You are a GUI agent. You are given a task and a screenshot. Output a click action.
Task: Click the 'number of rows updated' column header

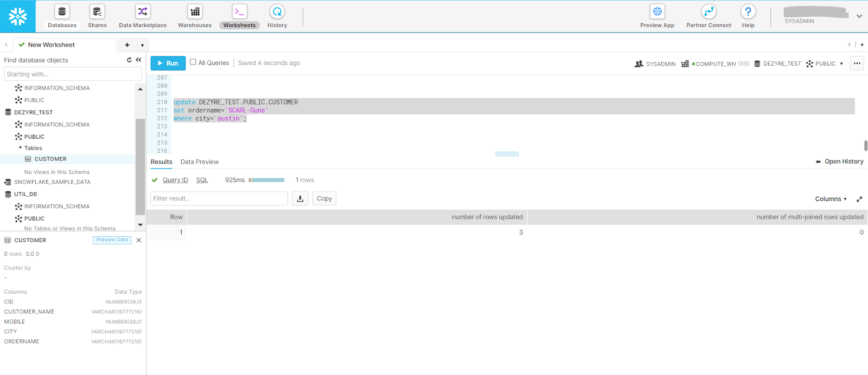[x=357, y=217]
